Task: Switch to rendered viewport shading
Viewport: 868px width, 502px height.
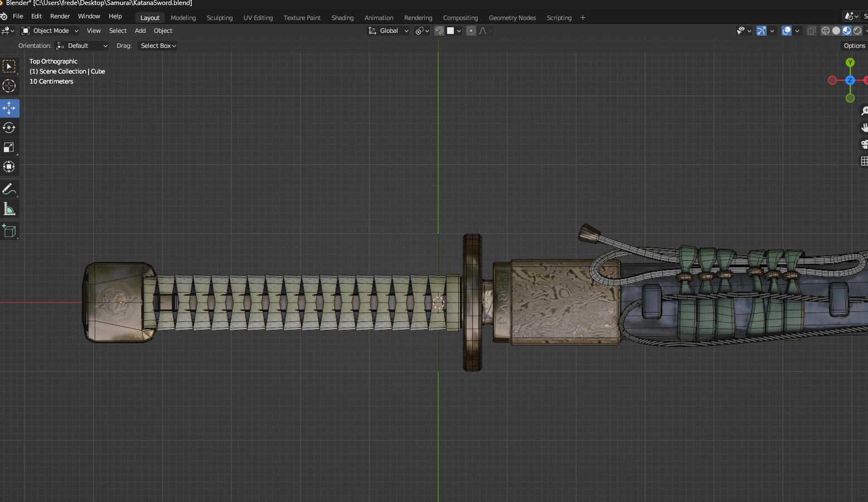Action: [x=857, y=31]
